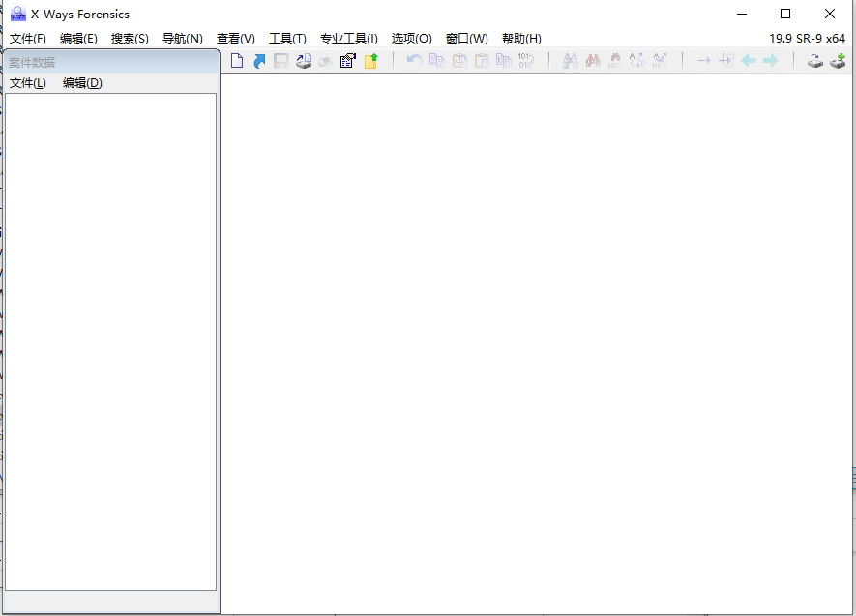Click the yellow folder with green arrow icon
This screenshot has height=616, width=856.
coord(371,61)
